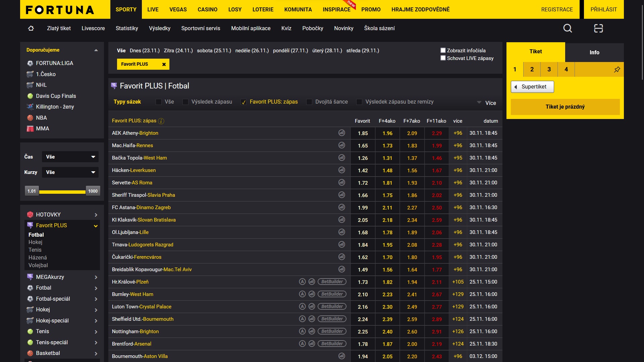This screenshot has height=362, width=644.
Task: Switch to the Info tab
Action: (594, 52)
